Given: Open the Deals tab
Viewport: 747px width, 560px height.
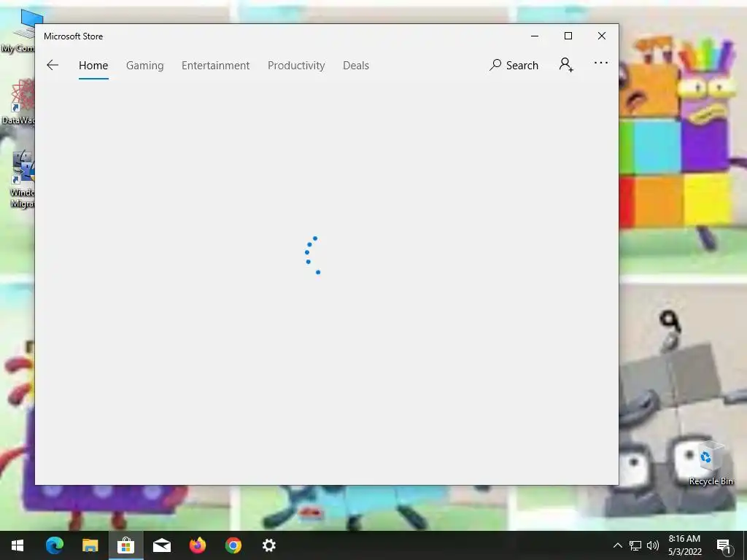Looking at the screenshot, I should (x=356, y=65).
